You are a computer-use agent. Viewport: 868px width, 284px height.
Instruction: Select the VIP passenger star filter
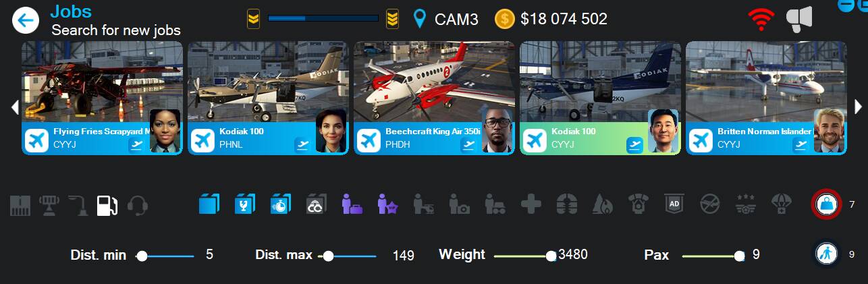387,204
